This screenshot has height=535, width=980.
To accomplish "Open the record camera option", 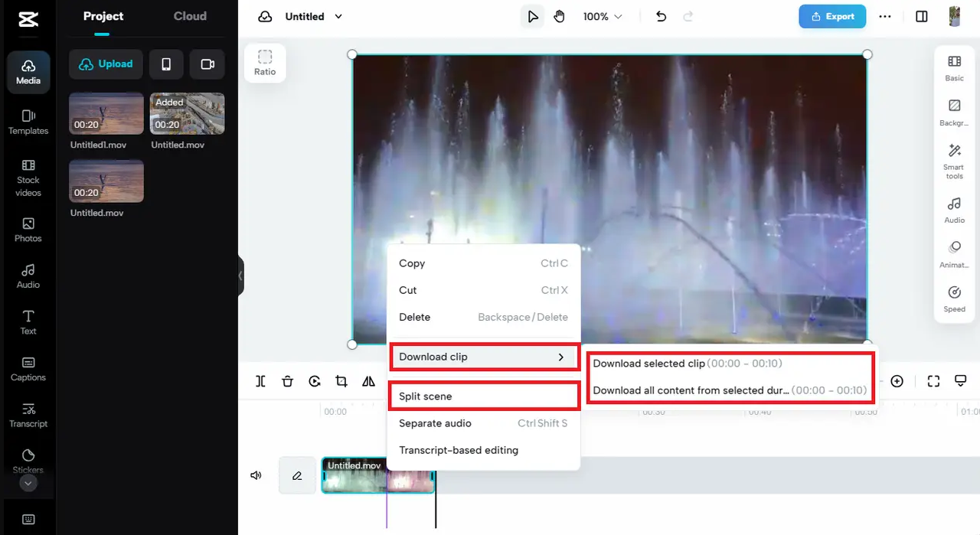I will pyautogui.click(x=207, y=64).
